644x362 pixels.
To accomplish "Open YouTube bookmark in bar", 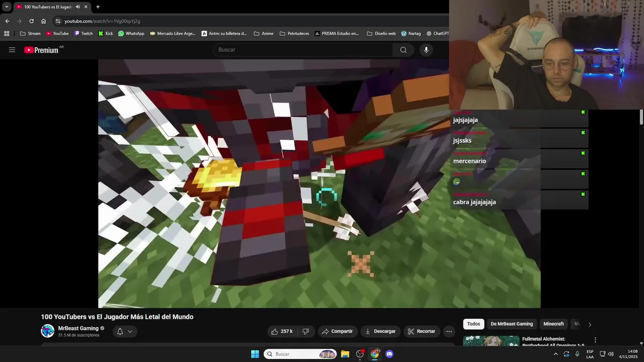I will pyautogui.click(x=57, y=34).
